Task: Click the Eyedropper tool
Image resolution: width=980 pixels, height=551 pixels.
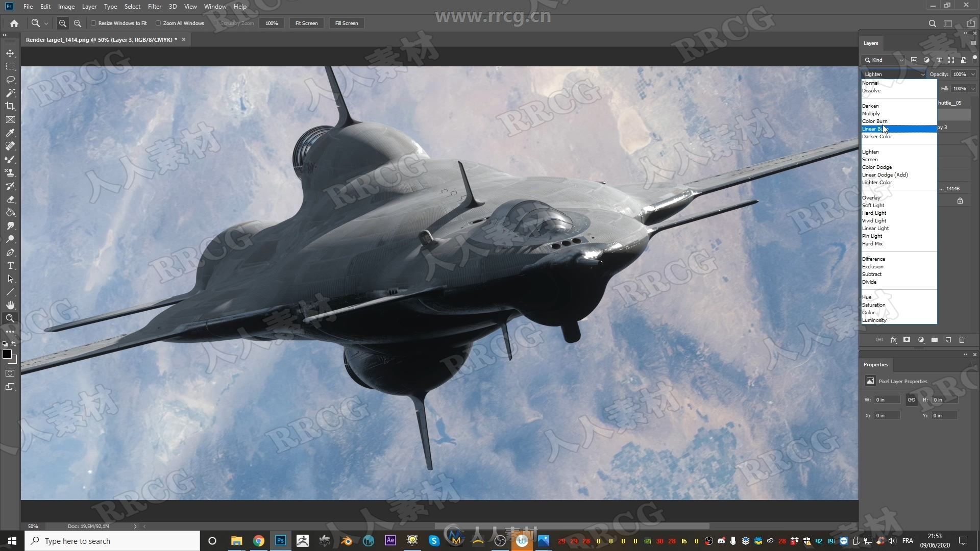Action: click(x=10, y=133)
